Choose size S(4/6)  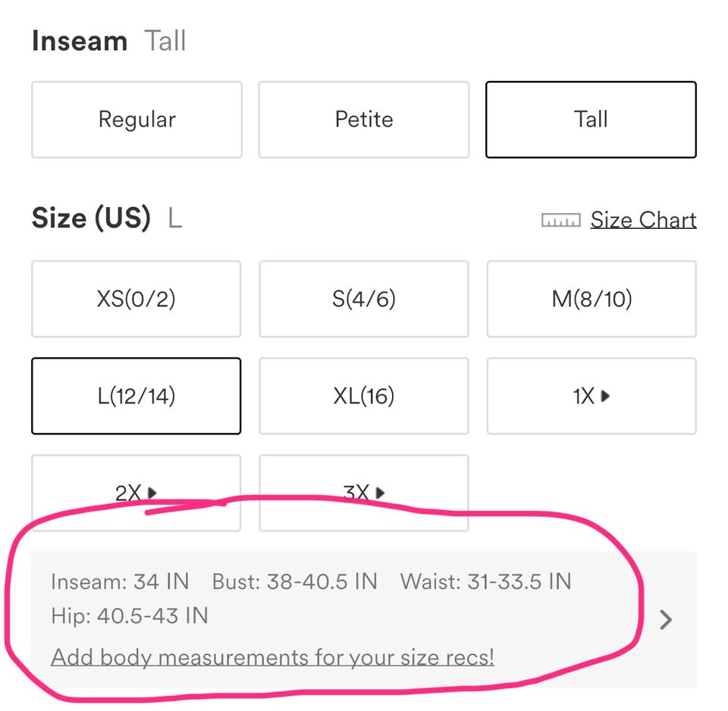tap(363, 299)
